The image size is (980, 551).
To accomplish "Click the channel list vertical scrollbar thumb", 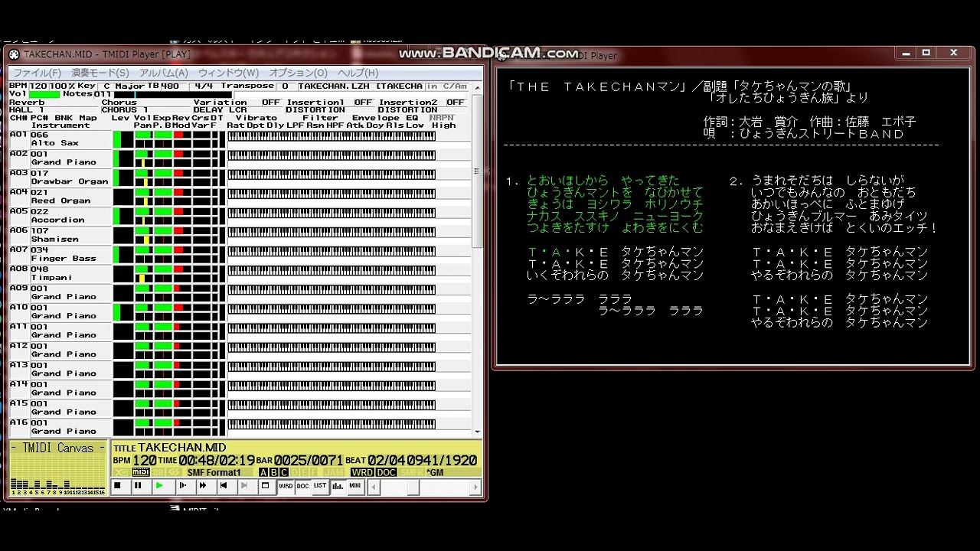I will click(477, 170).
